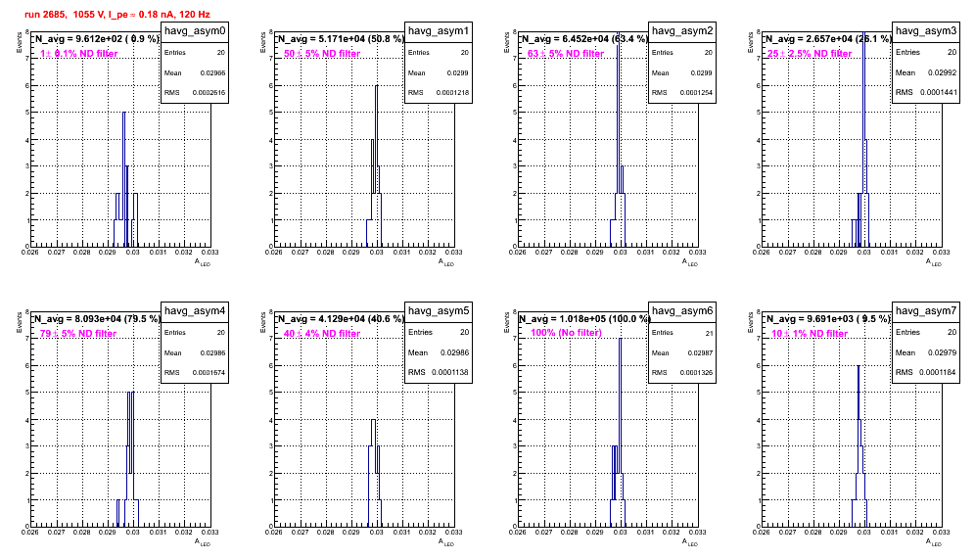
Task: Click the 79± 5% ND filter label
Action: 78,334
